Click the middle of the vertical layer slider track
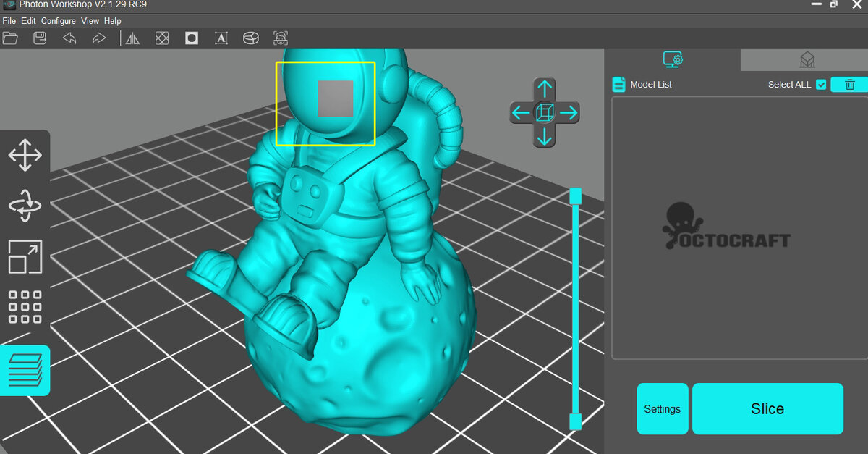868x454 pixels. point(576,308)
